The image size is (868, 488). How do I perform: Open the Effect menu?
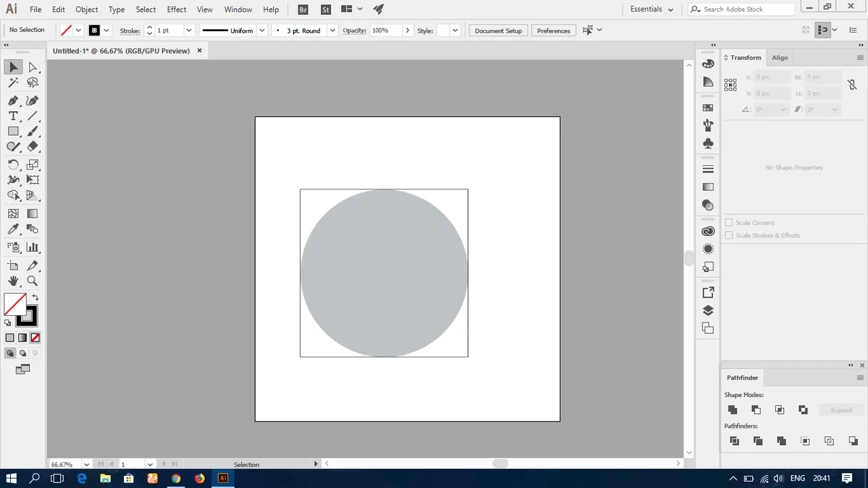coord(176,9)
